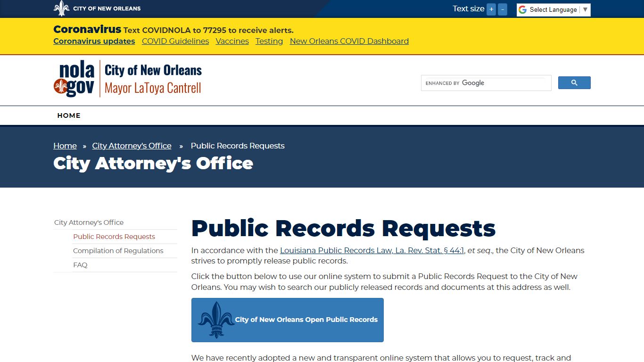The image size is (644, 362).
Task: Increase text size with plus button
Action: pos(491,9)
